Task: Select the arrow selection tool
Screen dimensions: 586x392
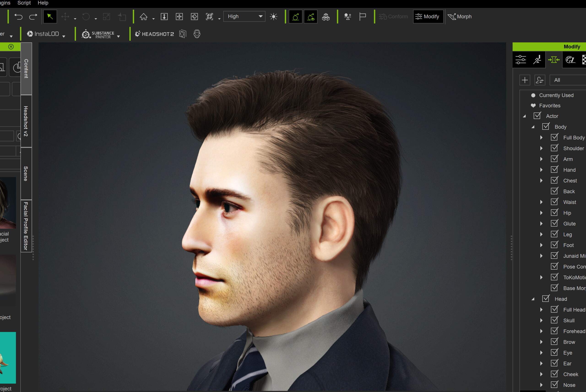Action: (x=50, y=17)
